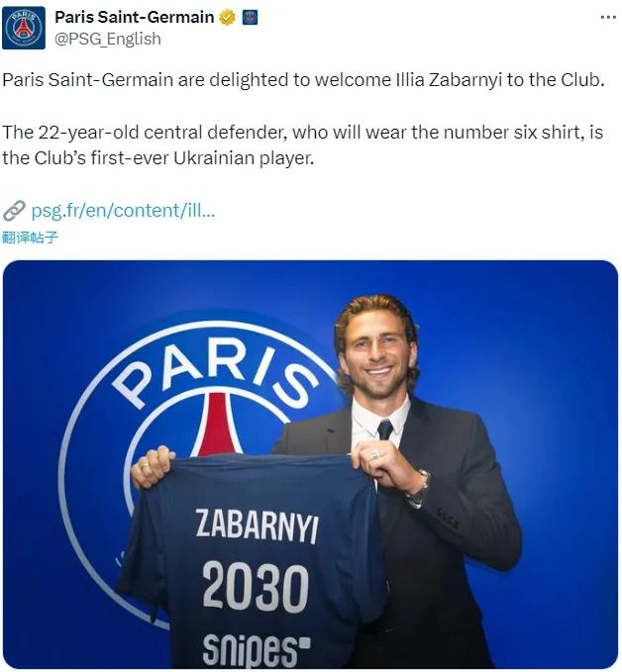Click the dark necktie in the photo
Image resolution: width=622 pixels, height=672 pixels.
click(x=384, y=430)
